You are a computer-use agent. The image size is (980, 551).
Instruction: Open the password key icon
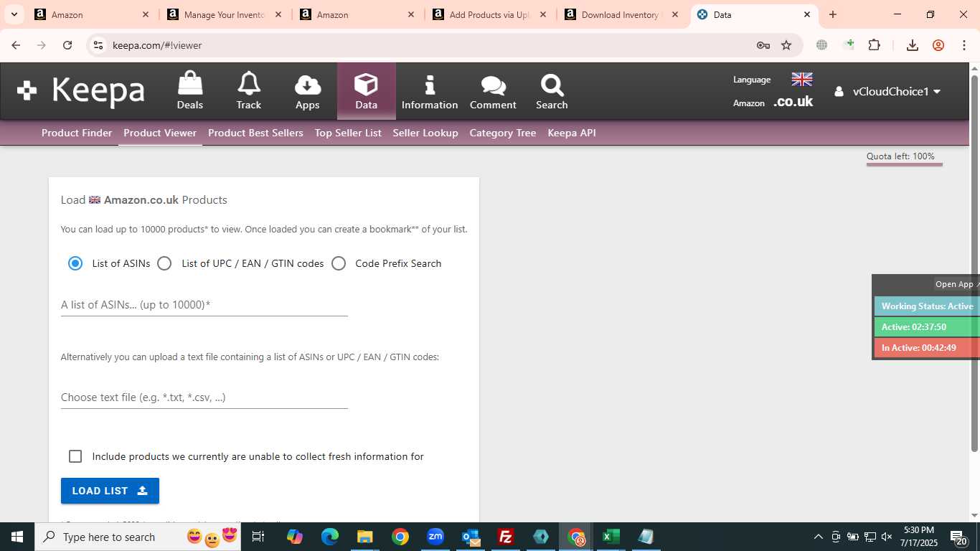[x=763, y=45]
